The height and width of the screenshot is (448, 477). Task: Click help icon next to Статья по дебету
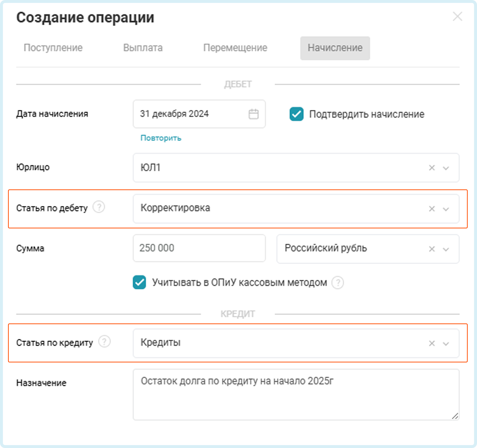click(99, 207)
